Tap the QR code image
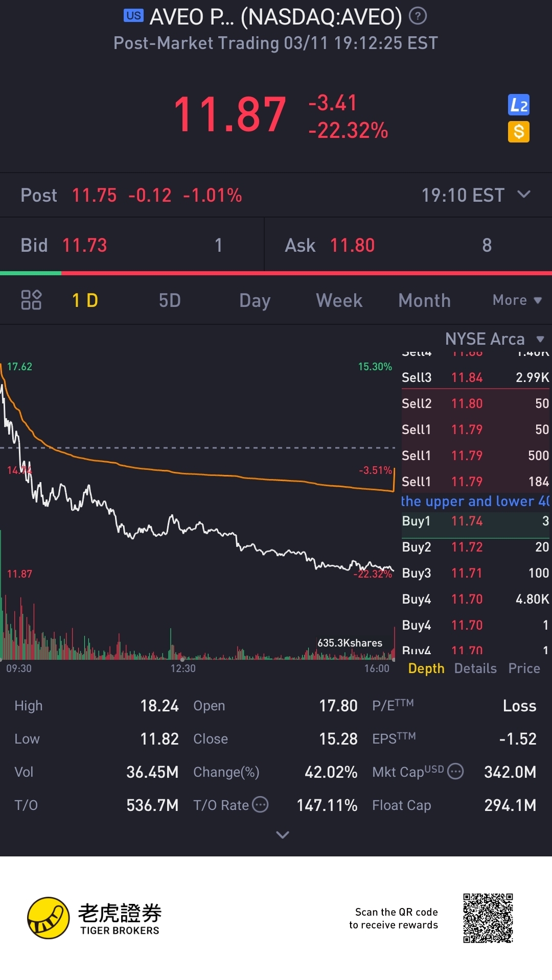The image size is (552, 980). click(x=488, y=918)
